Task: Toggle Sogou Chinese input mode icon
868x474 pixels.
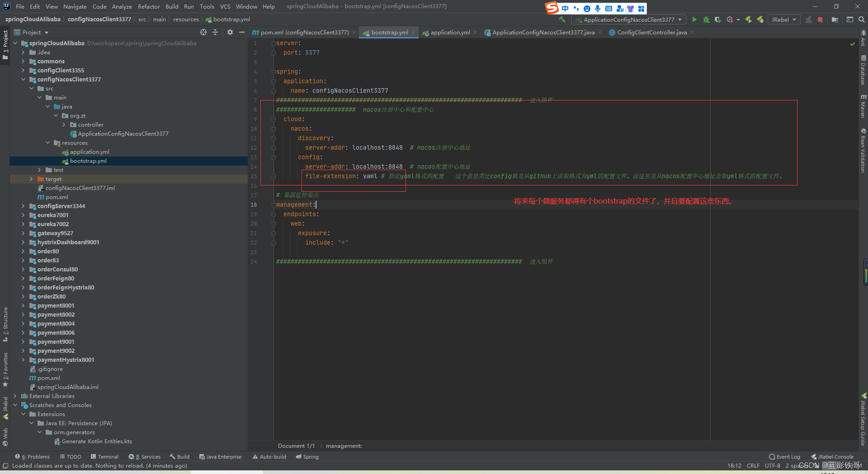Action: click(565, 8)
